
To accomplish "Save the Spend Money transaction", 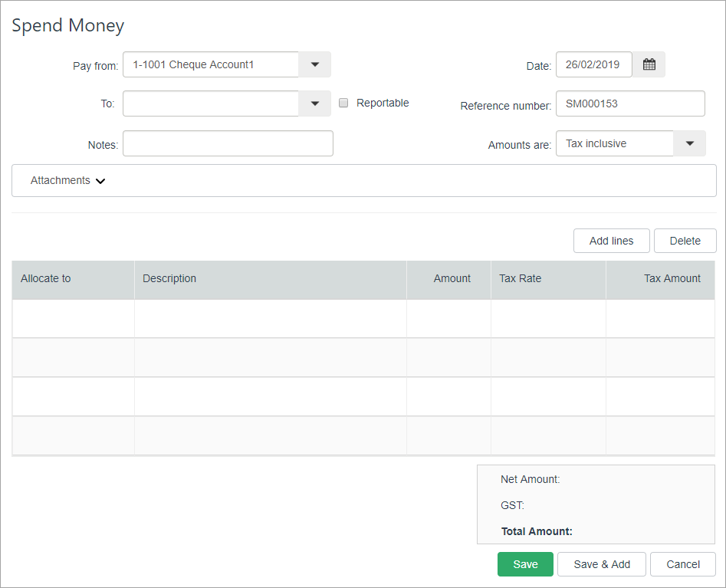I will 525,564.
